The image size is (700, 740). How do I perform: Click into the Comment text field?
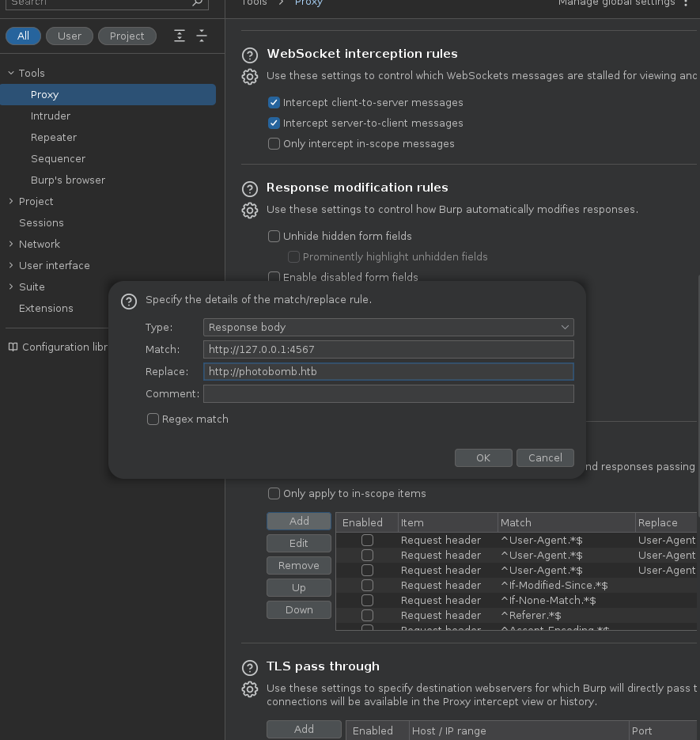click(388, 393)
